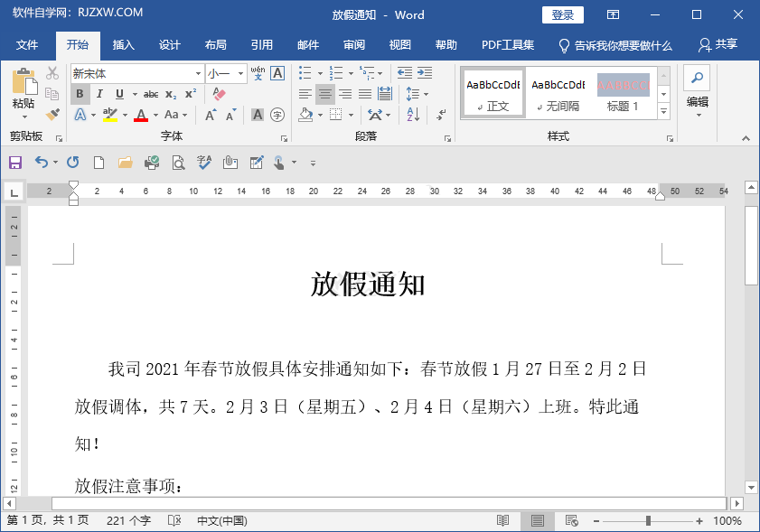This screenshot has width=760, height=532.
Task: Apply the 标题 1 style
Action: pyautogui.click(x=624, y=92)
